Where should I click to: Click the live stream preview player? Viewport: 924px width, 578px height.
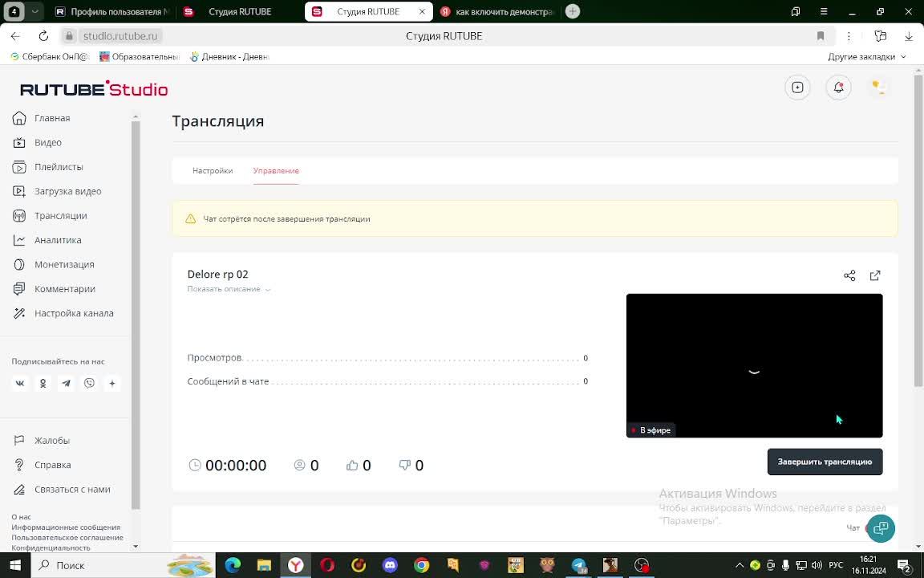click(x=754, y=366)
